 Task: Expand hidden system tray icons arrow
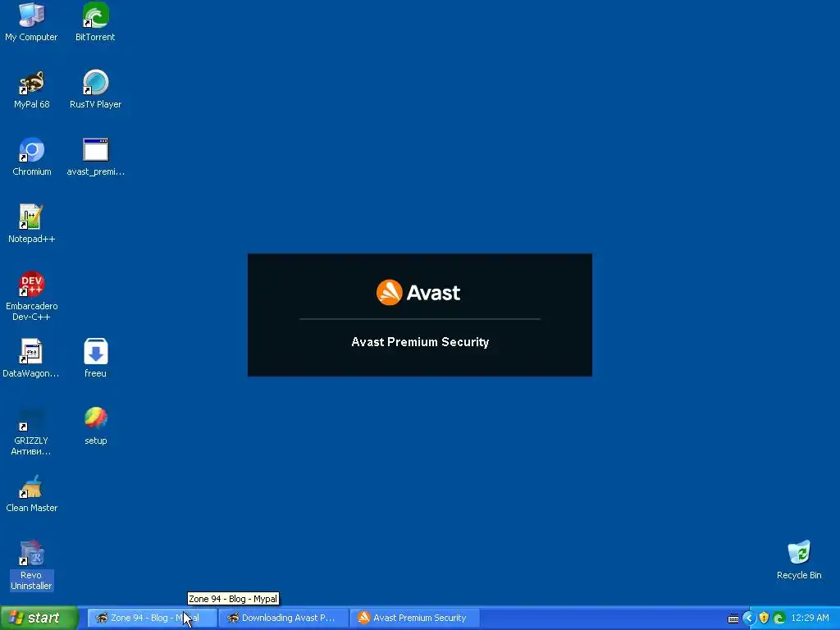coord(749,619)
